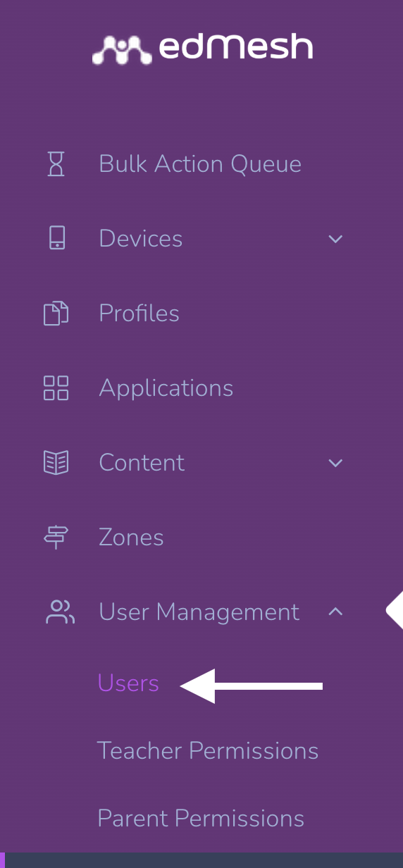Click the sidebar collapse notch on the edge
The image size is (403, 868).
(x=395, y=610)
